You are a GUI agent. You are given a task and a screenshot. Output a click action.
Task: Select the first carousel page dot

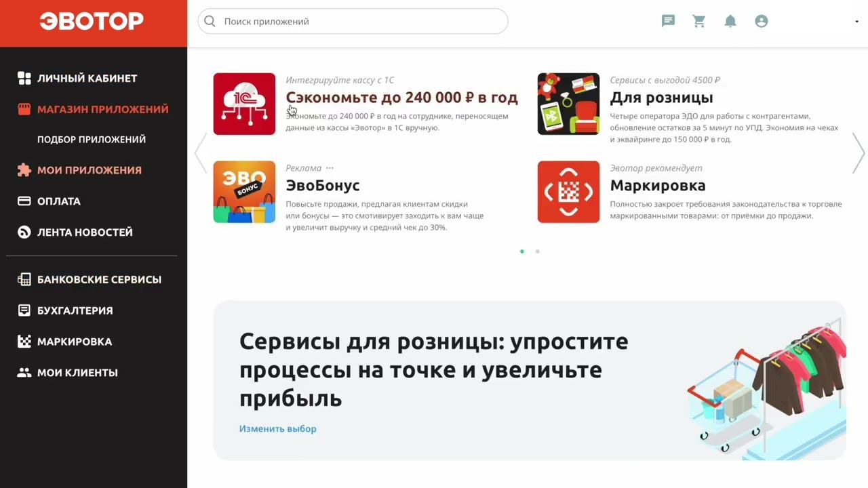(x=521, y=251)
